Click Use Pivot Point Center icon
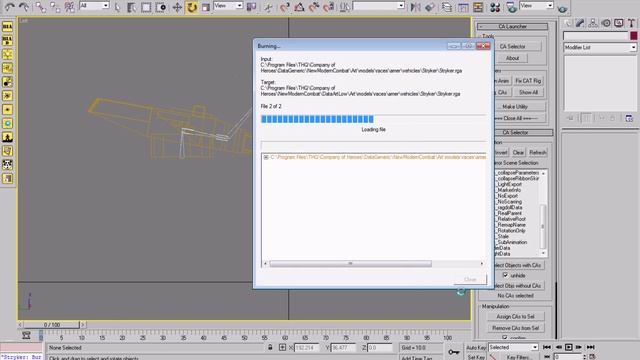Screen dimensions: 640x360 tap(251, 7)
